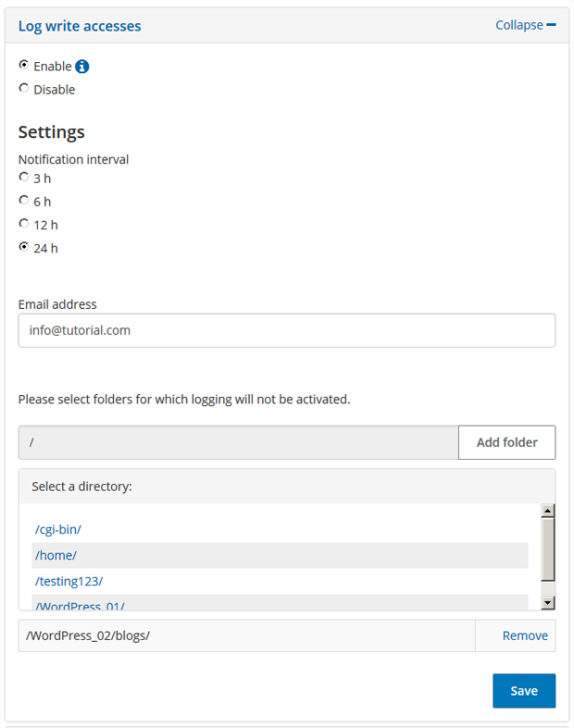
Task: Select the Enable radio button
Action: (x=24, y=66)
